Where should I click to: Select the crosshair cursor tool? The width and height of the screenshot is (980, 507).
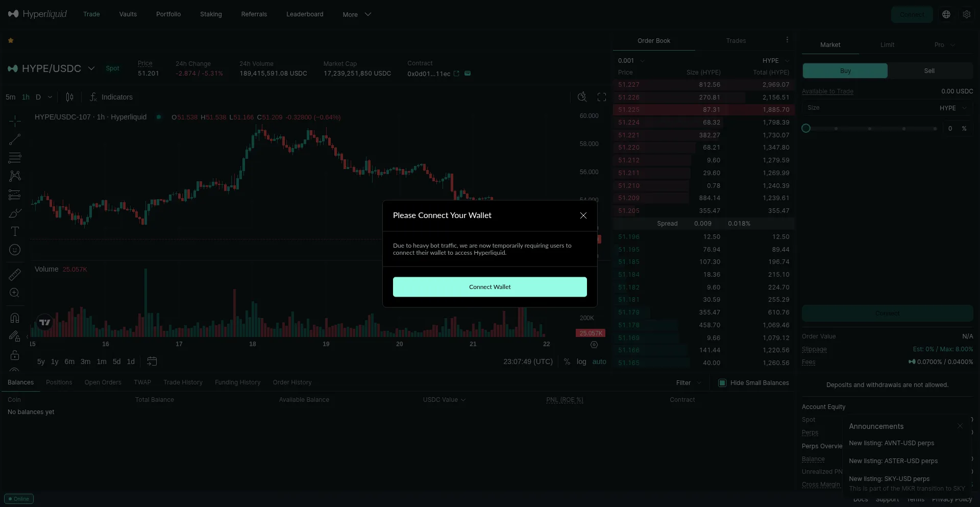pos(15,121)
